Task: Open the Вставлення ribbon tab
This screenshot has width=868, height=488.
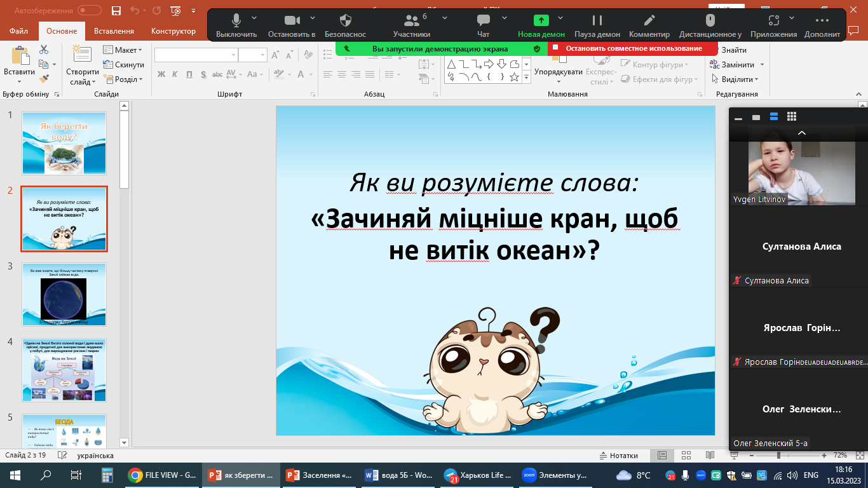Action: pos(114,31)
